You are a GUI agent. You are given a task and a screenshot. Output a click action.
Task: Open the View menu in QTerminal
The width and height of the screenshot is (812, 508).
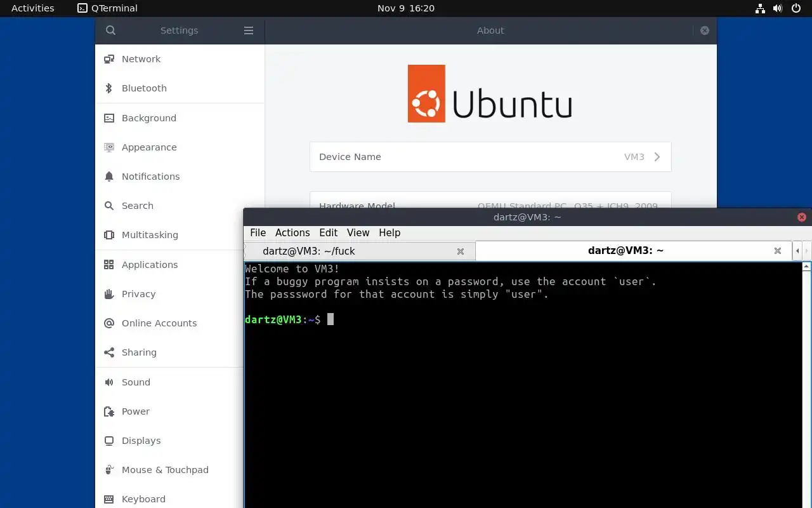point(358,233)
